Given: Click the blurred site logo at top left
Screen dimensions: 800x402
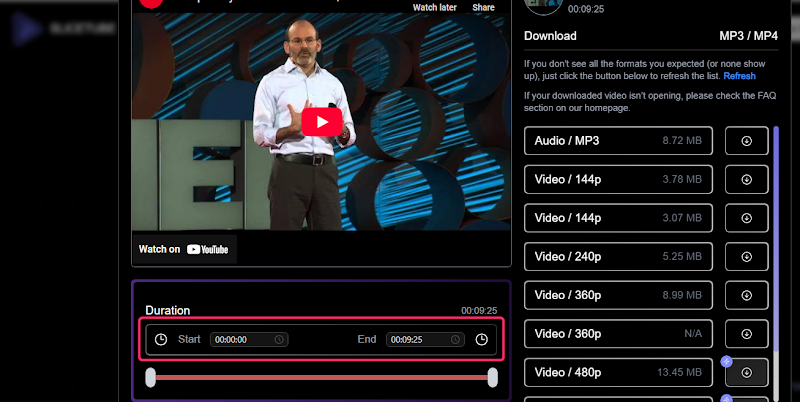Looking at the screenshot, I should [x=64, y=28].
